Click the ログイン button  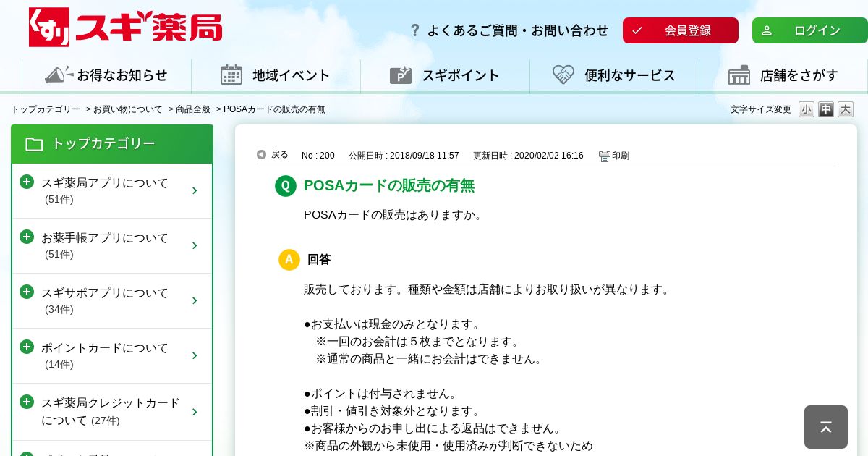pyautogui.click(x=810, y=30)
